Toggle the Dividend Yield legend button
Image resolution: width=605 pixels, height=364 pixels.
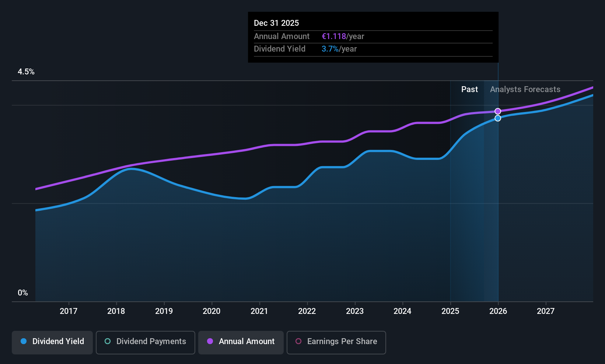52,342
